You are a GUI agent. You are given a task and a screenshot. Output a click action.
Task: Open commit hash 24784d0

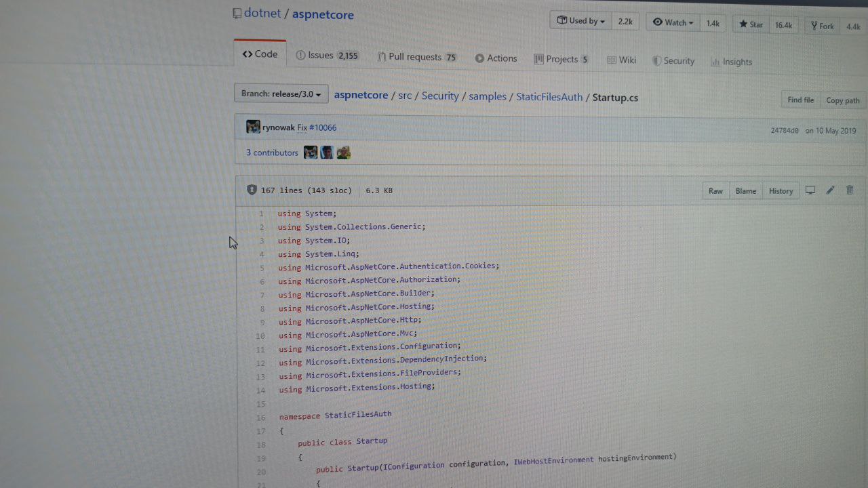click(785, 130)
